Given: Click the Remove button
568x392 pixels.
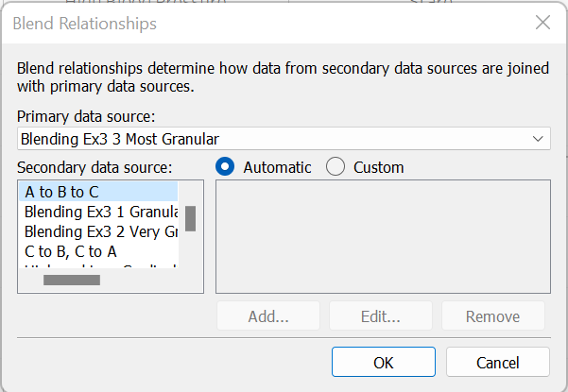Looking at the screenshot, I should point(492,316).
